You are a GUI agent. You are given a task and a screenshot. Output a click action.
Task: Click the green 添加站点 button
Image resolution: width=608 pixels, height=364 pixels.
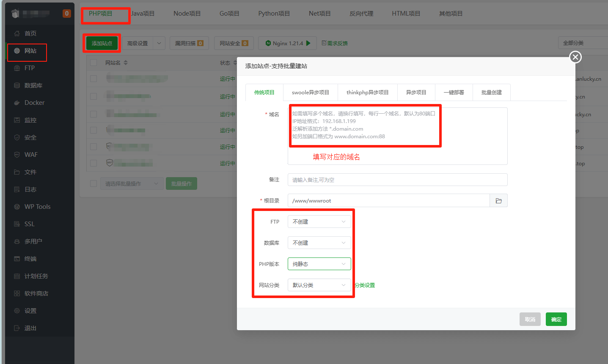click(102, 43)
